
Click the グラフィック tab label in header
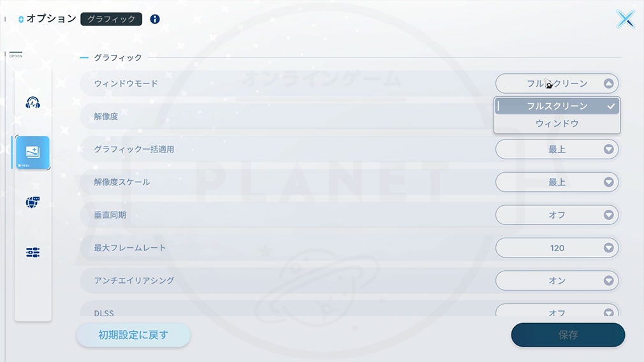(112, 19)
